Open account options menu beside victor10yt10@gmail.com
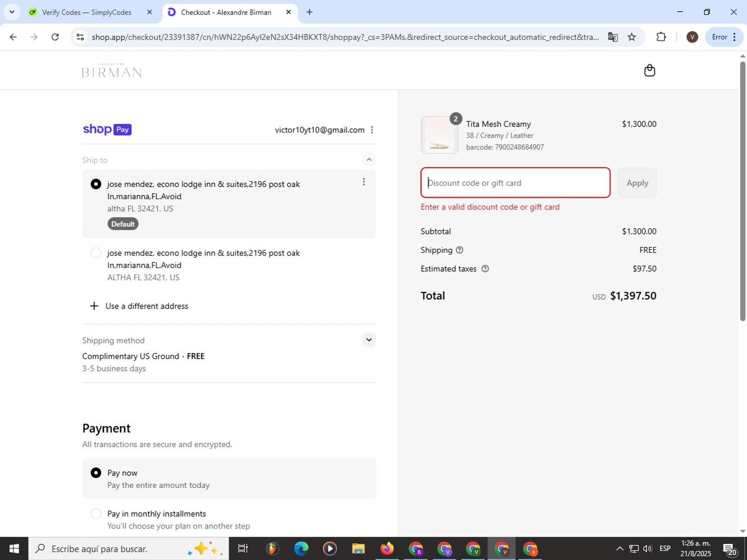The width and height of the screenshot is (747, 560). tap(372, 130)
